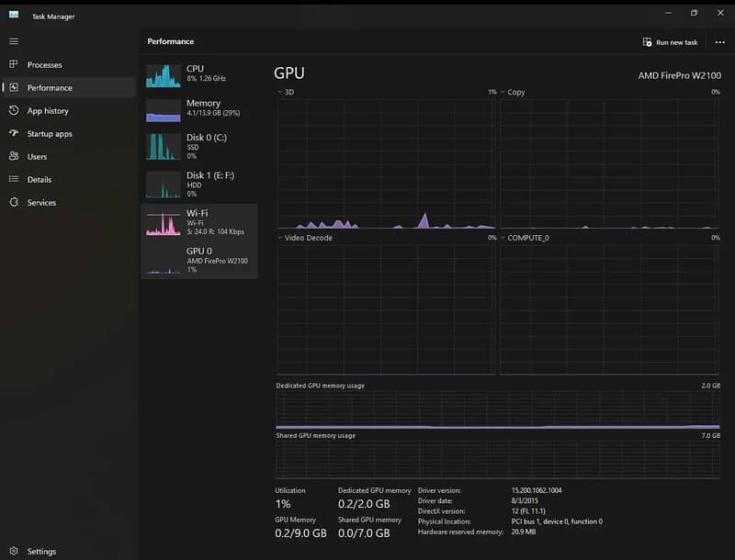Open the three-dot more options menu
The height and width of the screenshot is (560, 735).
(x=720, y=42)
